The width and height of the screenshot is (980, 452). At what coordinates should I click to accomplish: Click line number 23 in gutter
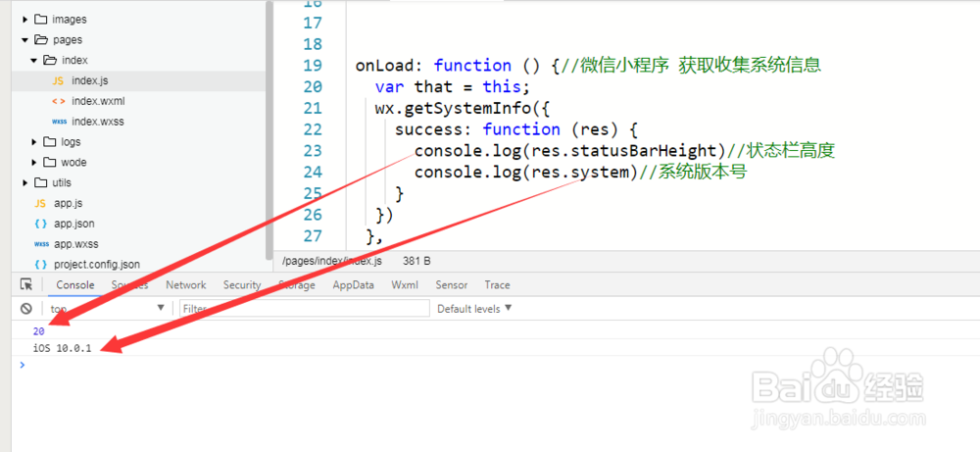pyautogui.click(x=312, y=151)
